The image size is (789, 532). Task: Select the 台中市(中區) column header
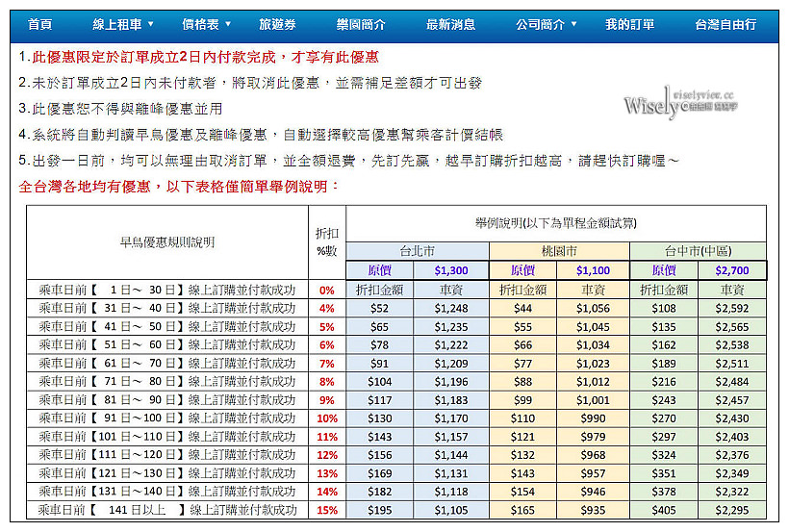coord(699,251)
